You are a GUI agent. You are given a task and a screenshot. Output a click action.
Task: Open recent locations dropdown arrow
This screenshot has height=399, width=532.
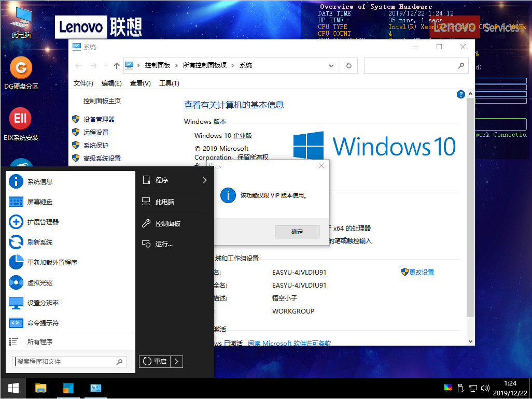click(x=106, y=66)
